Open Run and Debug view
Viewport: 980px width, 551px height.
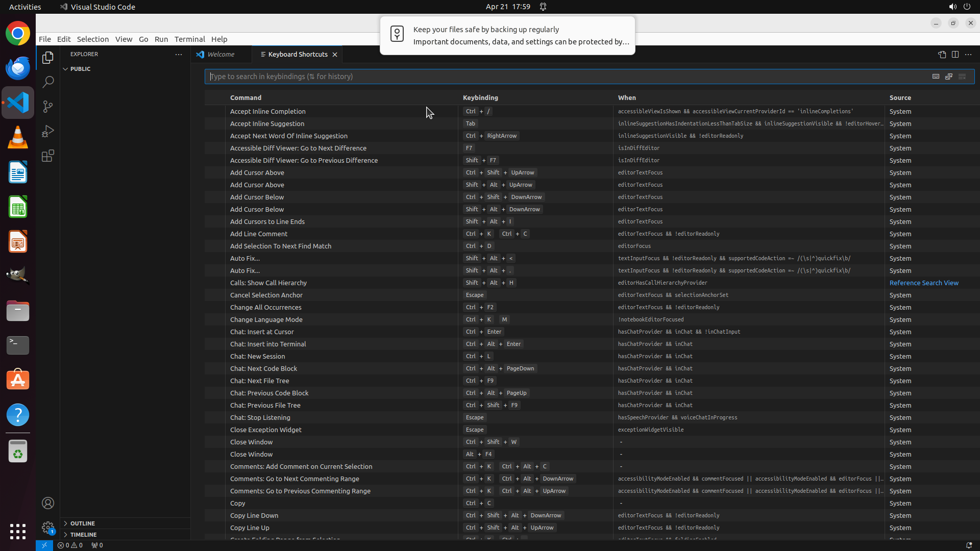click(48, 131)
